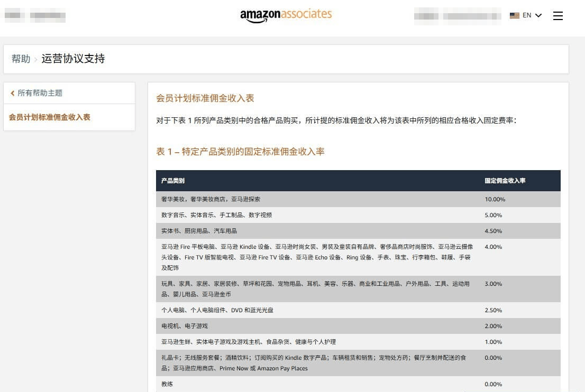
Task: Go back to 所有帮助主题
Action: coord(40,93)
